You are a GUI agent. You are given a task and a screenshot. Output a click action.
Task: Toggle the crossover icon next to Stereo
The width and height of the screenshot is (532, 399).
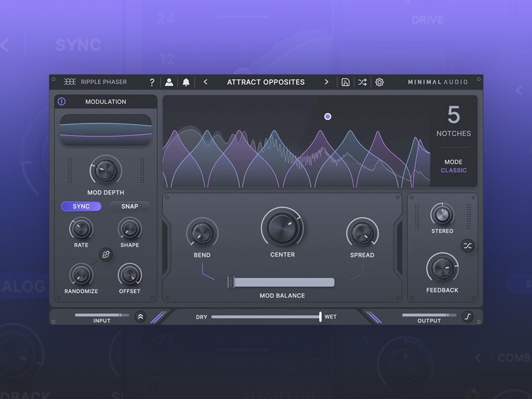468,246
